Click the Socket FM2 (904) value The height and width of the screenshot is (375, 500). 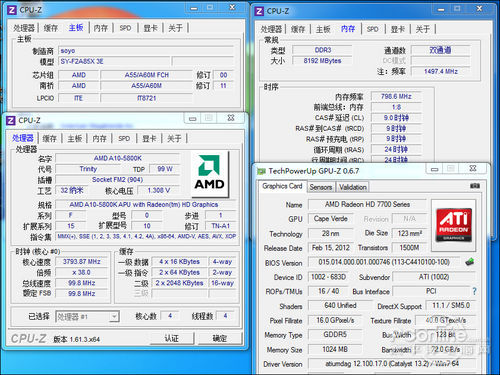pyautogui.click(x=118, y=180)
